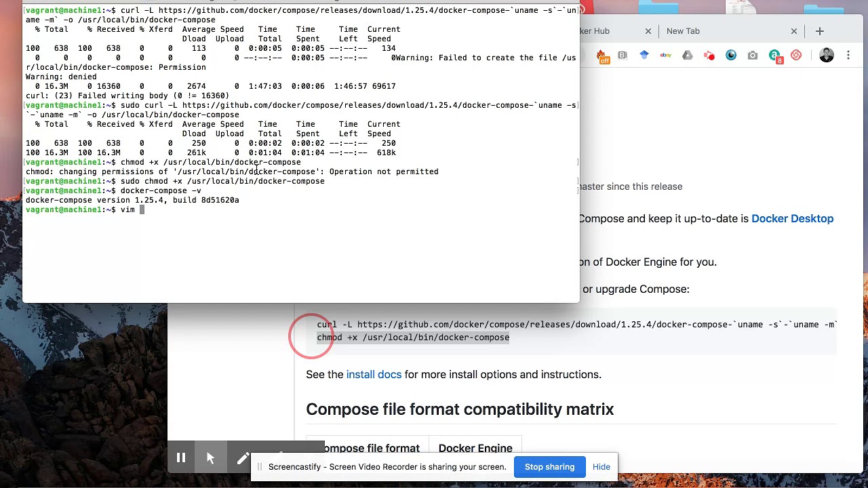868x488 pixels.
Task: Click the 'docker-compose -v' command line in terminal
Action: [x=113, y=191]
